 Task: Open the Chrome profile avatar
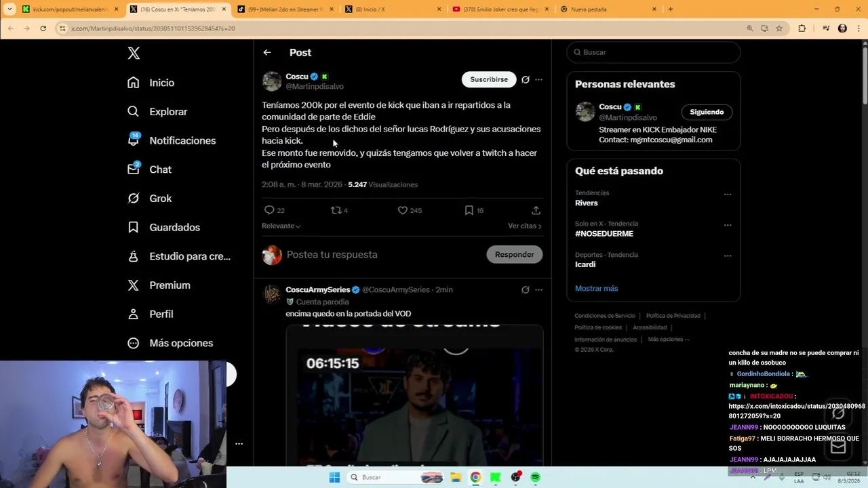click(842, 28)
